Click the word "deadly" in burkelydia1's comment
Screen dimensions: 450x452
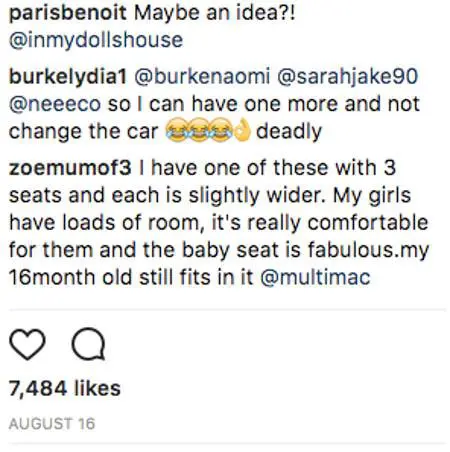pos(289,131)
